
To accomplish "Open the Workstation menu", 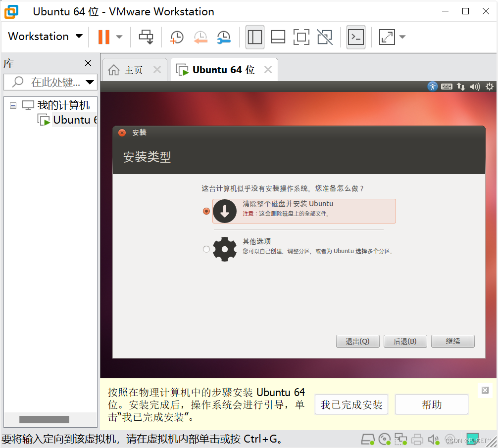I will [x=45, y=36].
